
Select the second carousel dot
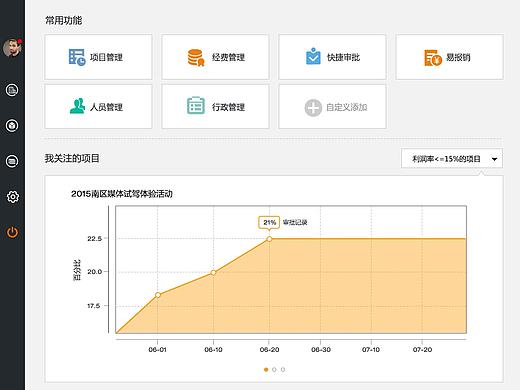(x=274, y=369)
